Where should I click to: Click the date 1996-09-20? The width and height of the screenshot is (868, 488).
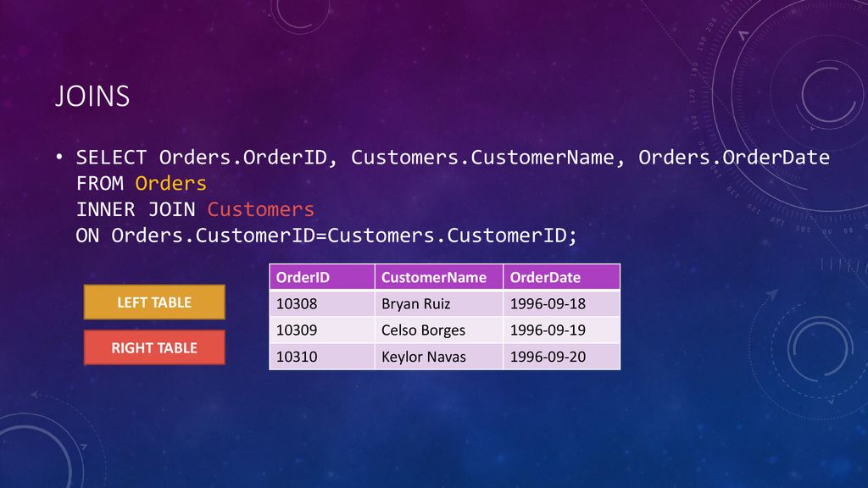pos(561,357)
